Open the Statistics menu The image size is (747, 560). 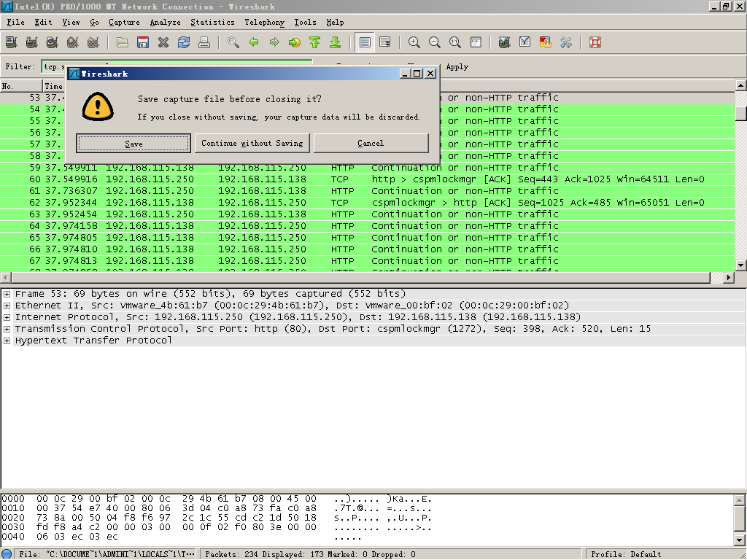coord(212,23)
